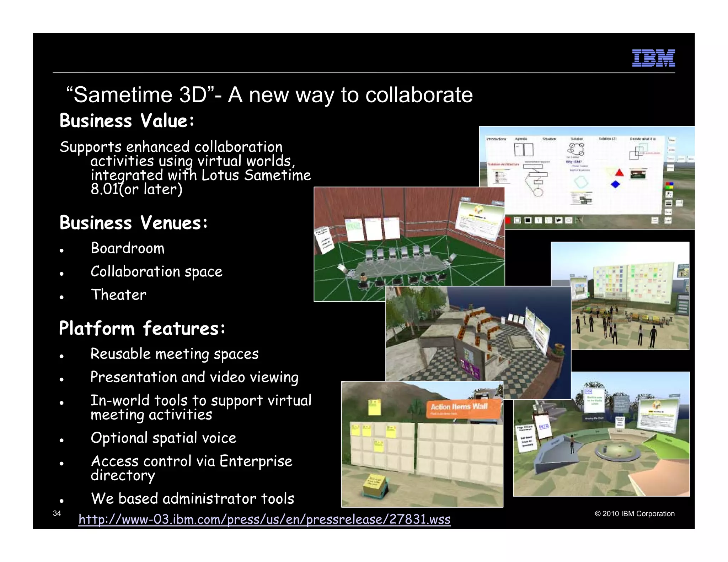Click the "Optional spatial voice" bullet

(164, 438)
